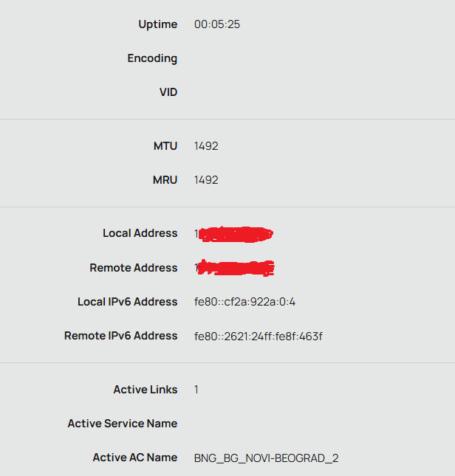This screenshot has height=476, width=455.
Task: Select the Uptime label
Action: tap(157, 24)
